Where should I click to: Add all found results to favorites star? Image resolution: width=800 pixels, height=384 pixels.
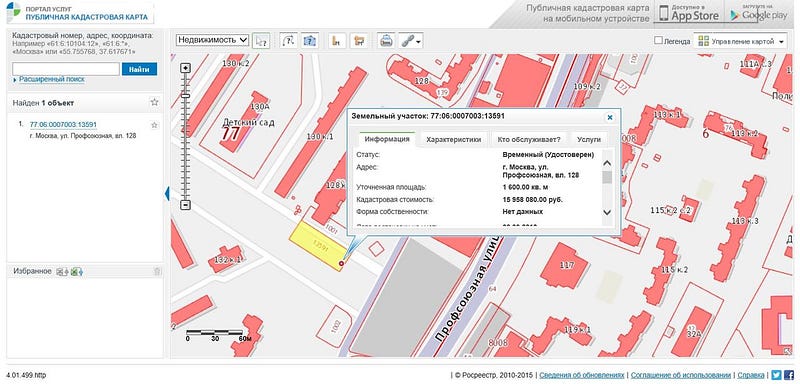pos(155,103)
